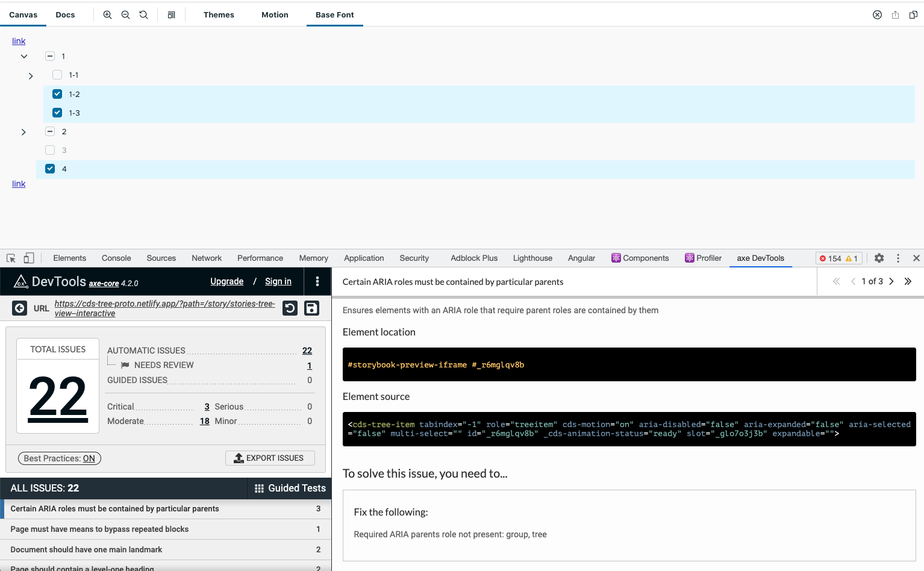Go to the next issue with the right arrow

click(x=891, y=281)
